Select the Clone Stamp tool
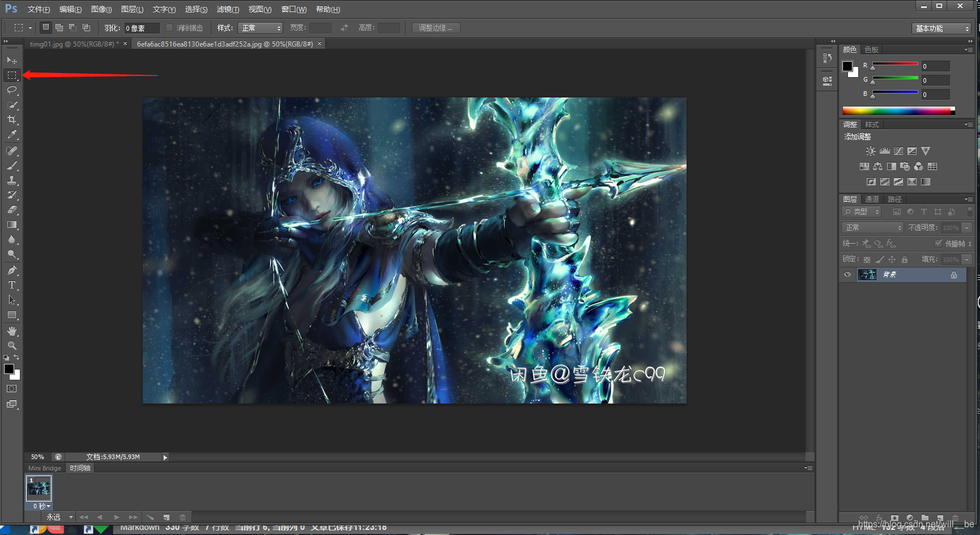This screenshot has height=535, width=980. [12, 180]
